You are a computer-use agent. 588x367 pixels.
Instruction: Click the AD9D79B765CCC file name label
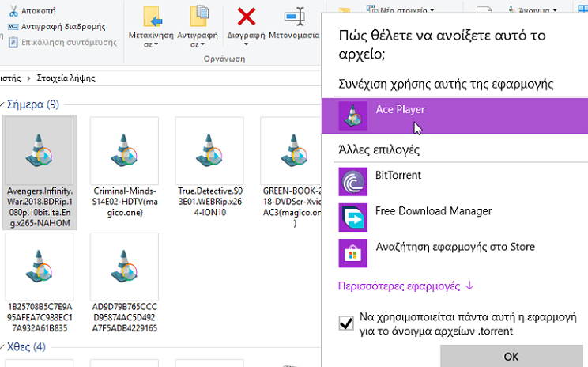coord(125,317)
